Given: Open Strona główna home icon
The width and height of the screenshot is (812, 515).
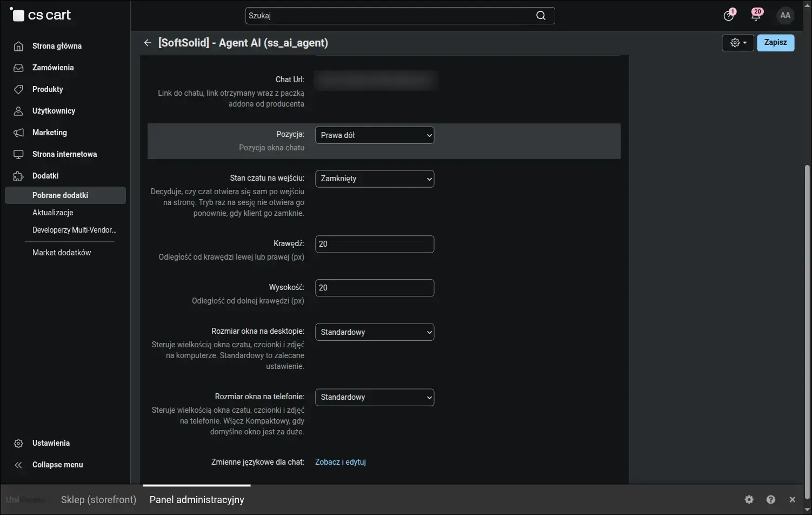Looking at the screenshot, I should point(18,46).
